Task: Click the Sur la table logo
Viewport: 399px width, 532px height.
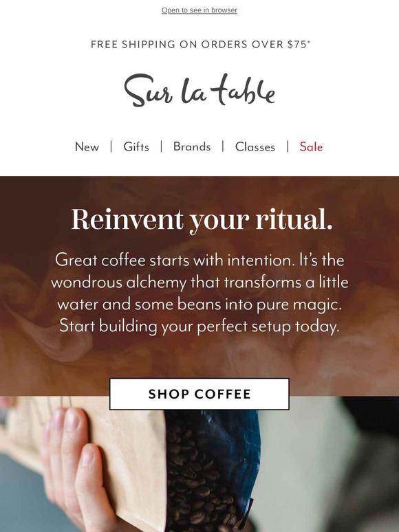Action: point(199,90)
